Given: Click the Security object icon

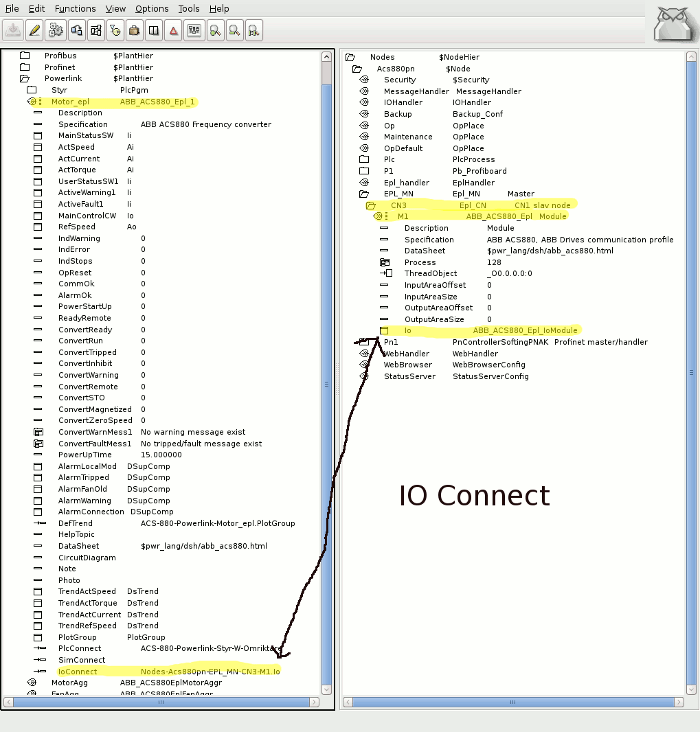Looking at the screenshot, I should point(364,79).
